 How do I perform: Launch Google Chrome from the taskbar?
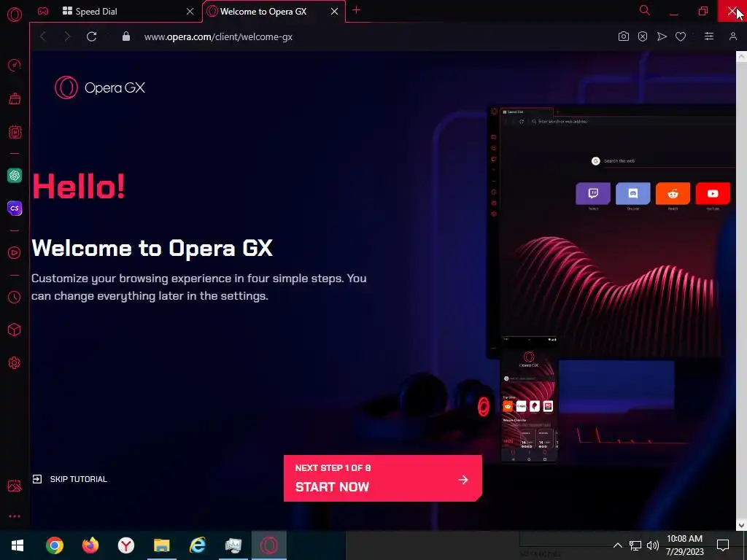point(55,545)
